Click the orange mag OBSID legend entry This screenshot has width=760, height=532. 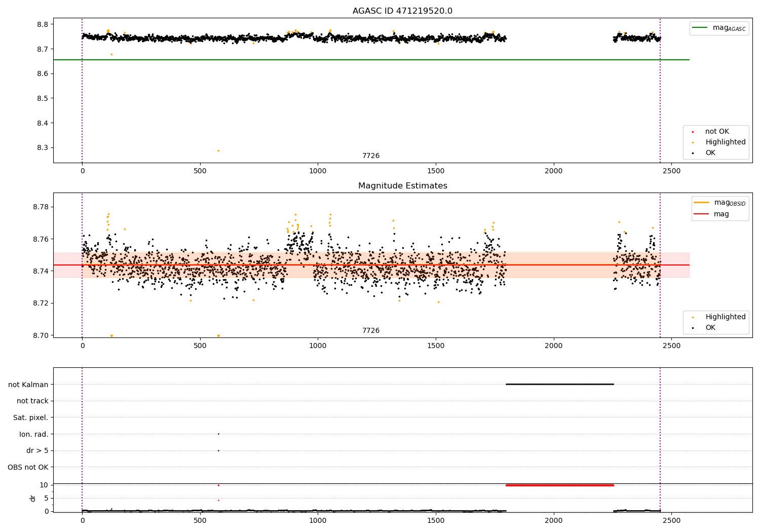tap(719, 203)
